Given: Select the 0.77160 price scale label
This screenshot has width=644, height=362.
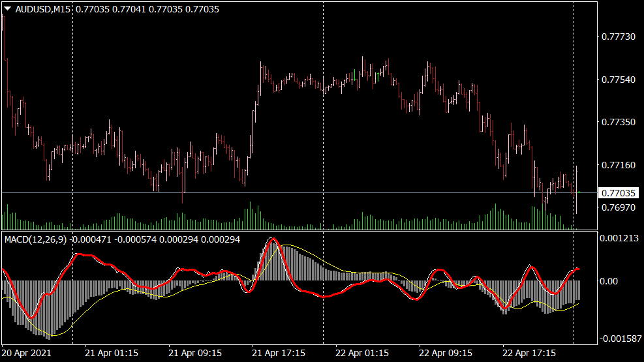Looking at the screenshot, I should [618, 165].
